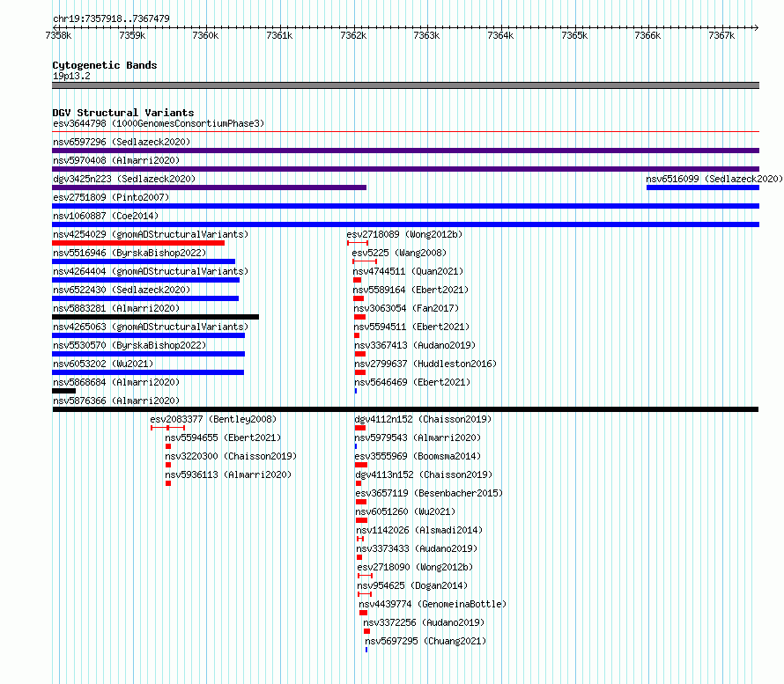784x684 pixels.
Task: Select the nsv6597296 (Sedlazeck2020) variant label
Action: [x=122, y=142]
